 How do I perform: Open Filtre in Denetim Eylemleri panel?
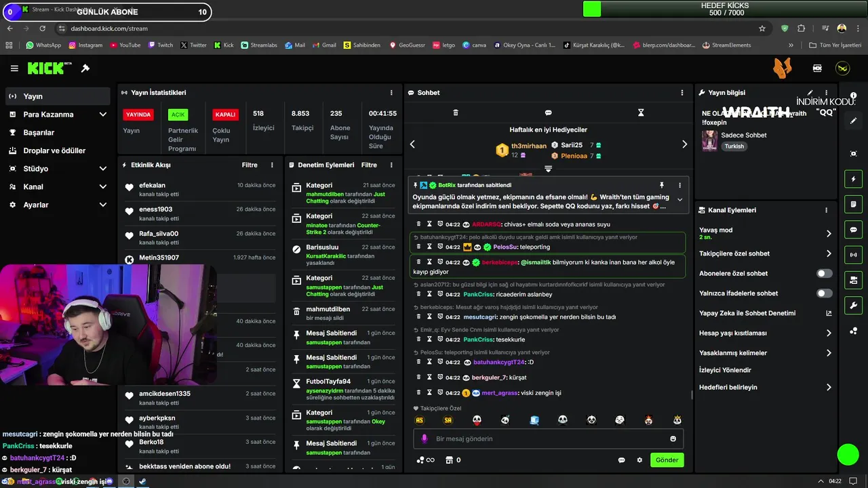point(369,165)
